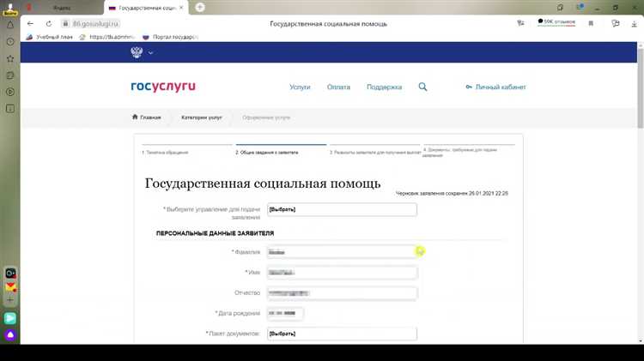Open the 'Портал государ...' bookmark
This screenshot has height=361, width=644.
[x=171, y=37]
